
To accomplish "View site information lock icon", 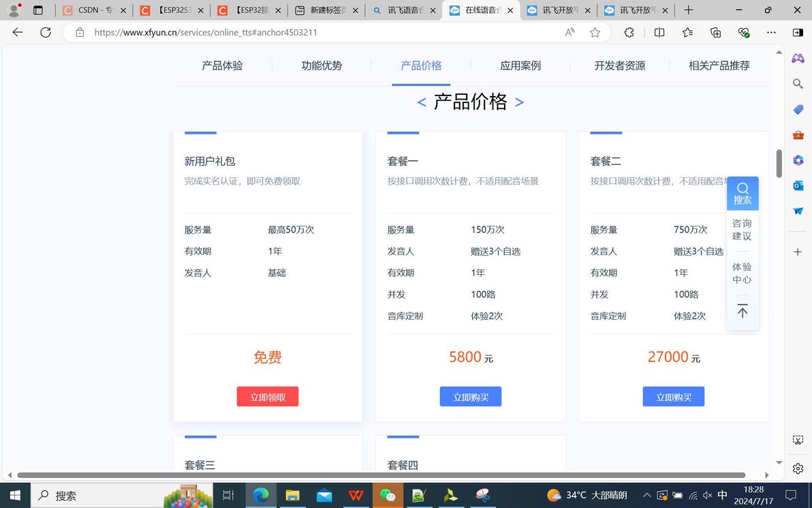I will coord(80,32).
